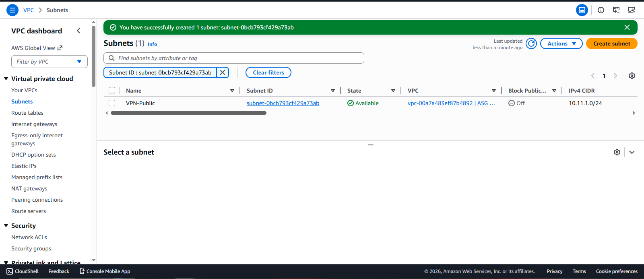The image size is (644, 279).
Task: Click the Available state cell
Action: 363,103
